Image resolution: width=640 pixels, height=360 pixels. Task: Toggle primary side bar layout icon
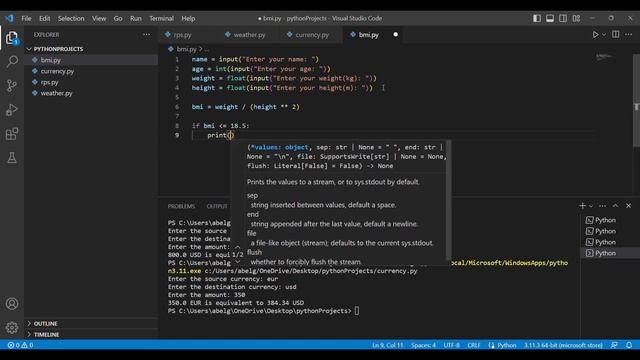[x=537, y=18]
